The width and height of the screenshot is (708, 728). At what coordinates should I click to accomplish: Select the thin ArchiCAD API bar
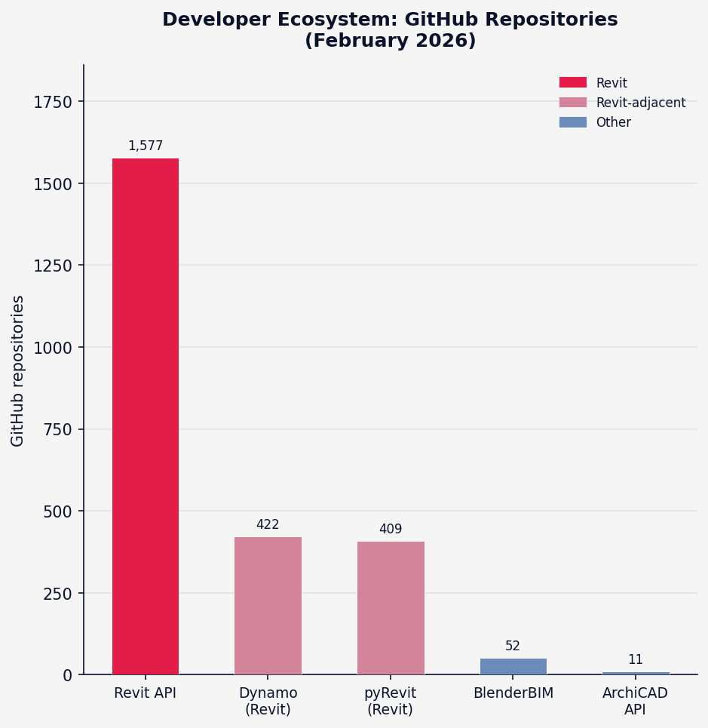tap(636, 673)
